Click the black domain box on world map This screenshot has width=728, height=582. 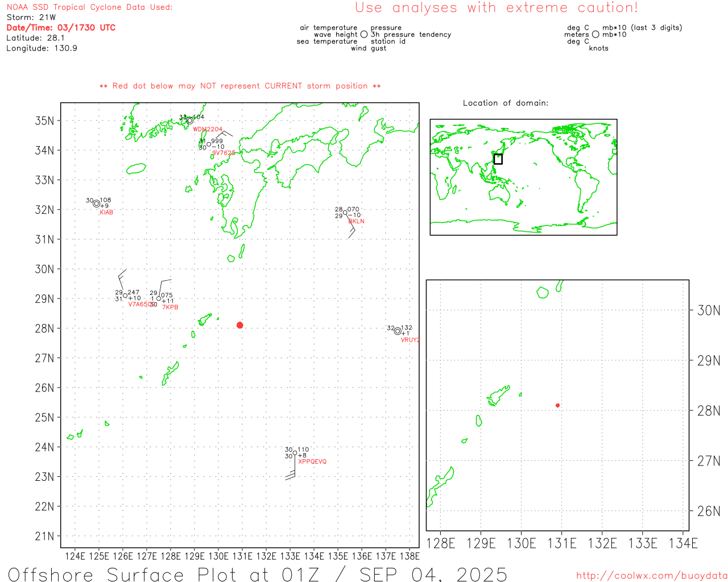click(498, 159)
